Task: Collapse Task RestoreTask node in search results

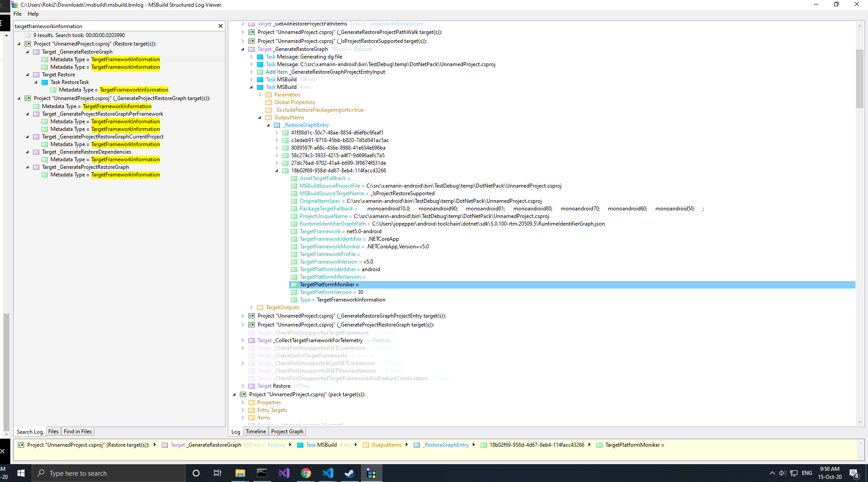Action: point(36,82)
